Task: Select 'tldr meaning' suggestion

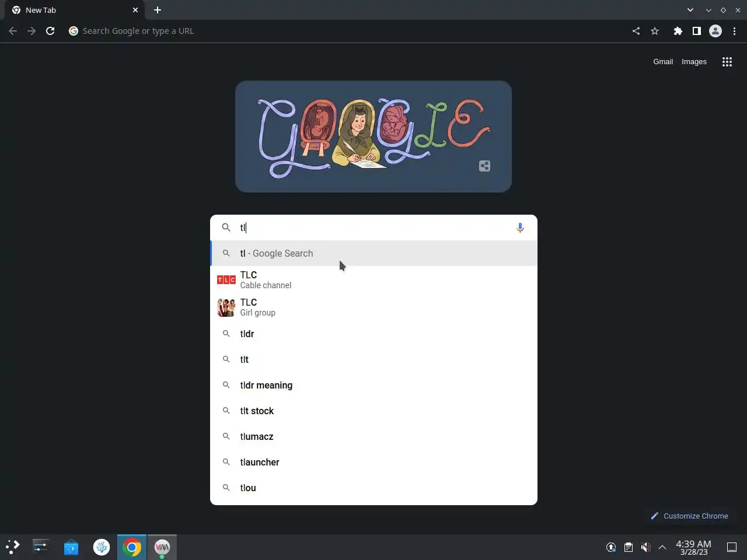Action: tap(373, 385)
